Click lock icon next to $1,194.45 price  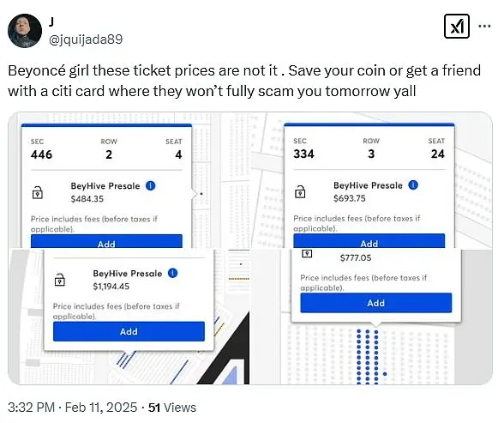(x=60, y=280)
